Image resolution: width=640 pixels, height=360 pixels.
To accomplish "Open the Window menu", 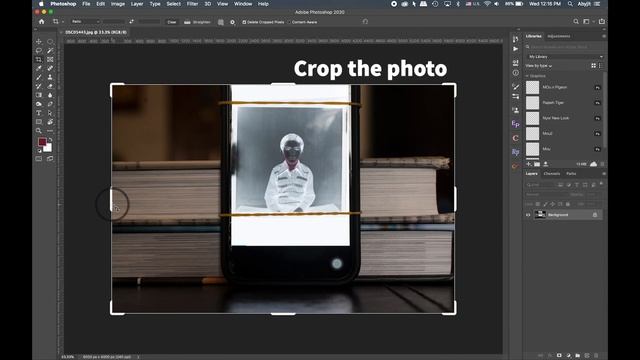I will [x=243, y=4].
